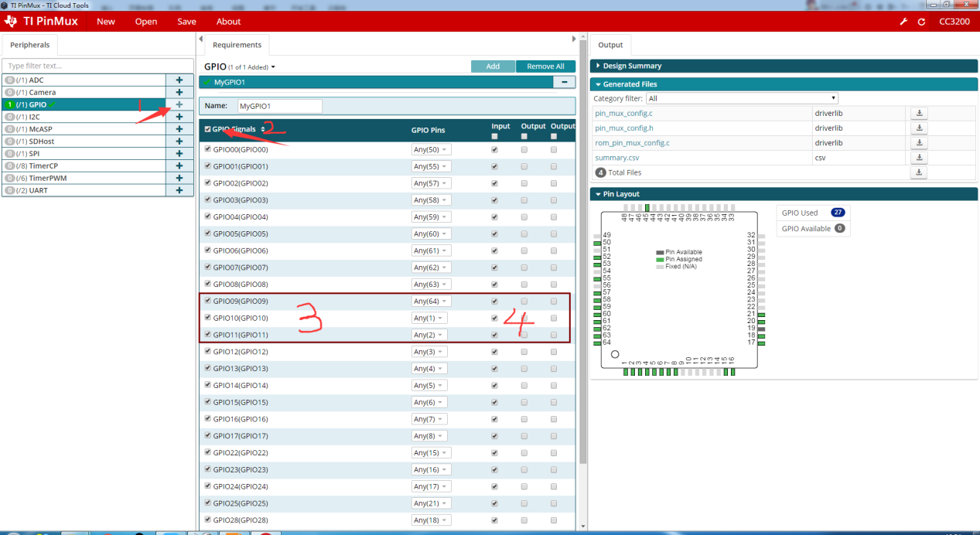The image size is (980, 535).
Task: Uncheck GPIO22(GPIO22) signal checkbox
Action: (207, 452)
